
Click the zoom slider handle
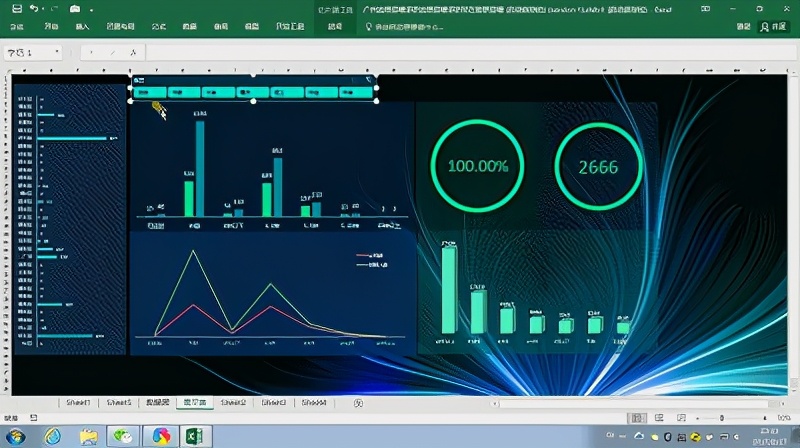[x=722, y=418]
